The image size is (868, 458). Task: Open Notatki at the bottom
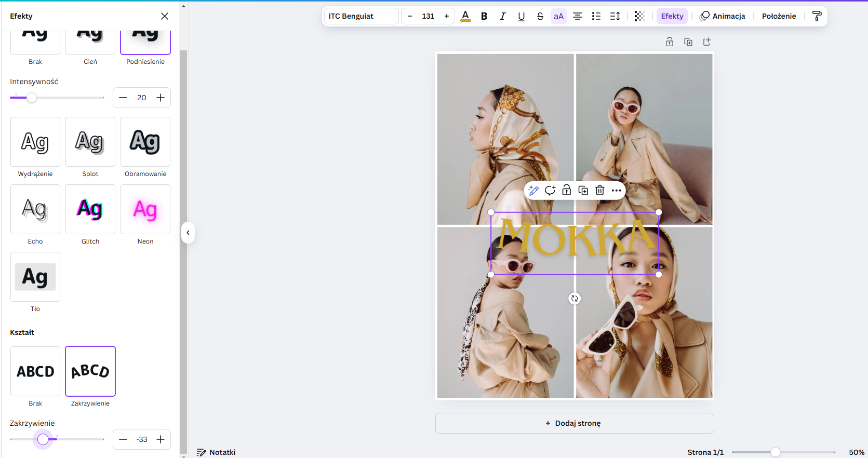pyautogui.click(x=216, y=452)
